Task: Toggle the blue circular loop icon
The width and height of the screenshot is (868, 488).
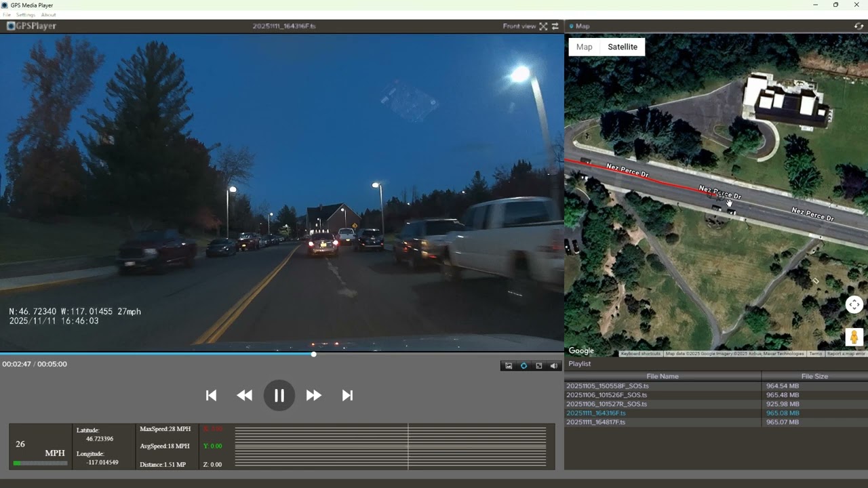Action: click(524, 366)
